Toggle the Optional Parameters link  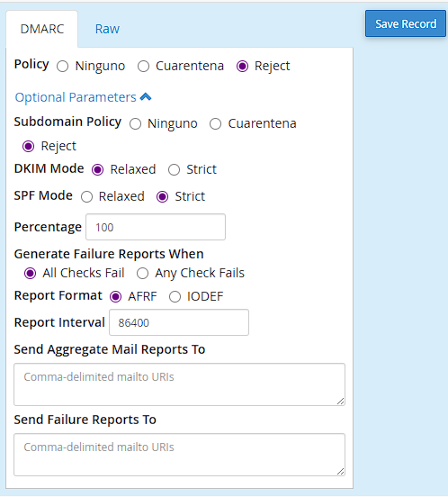[x=76, y=97]
